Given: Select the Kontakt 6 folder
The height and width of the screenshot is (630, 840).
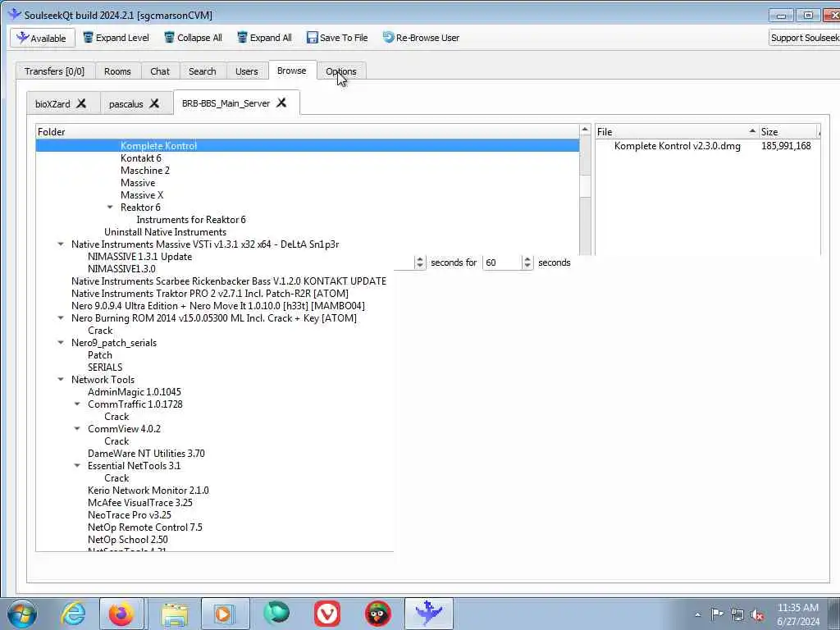Looking at the screenshot, I should 140,158.
